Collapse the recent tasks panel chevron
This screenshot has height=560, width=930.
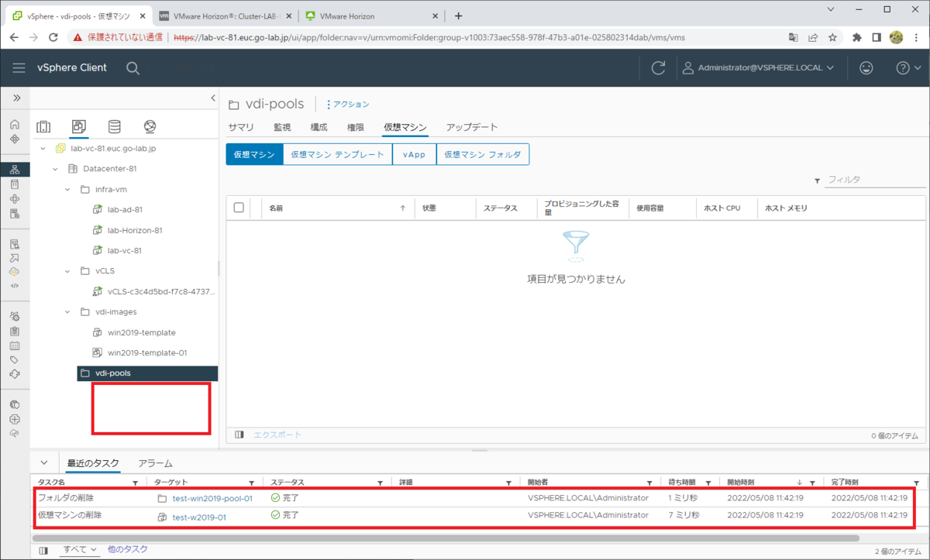click(43, 463)
